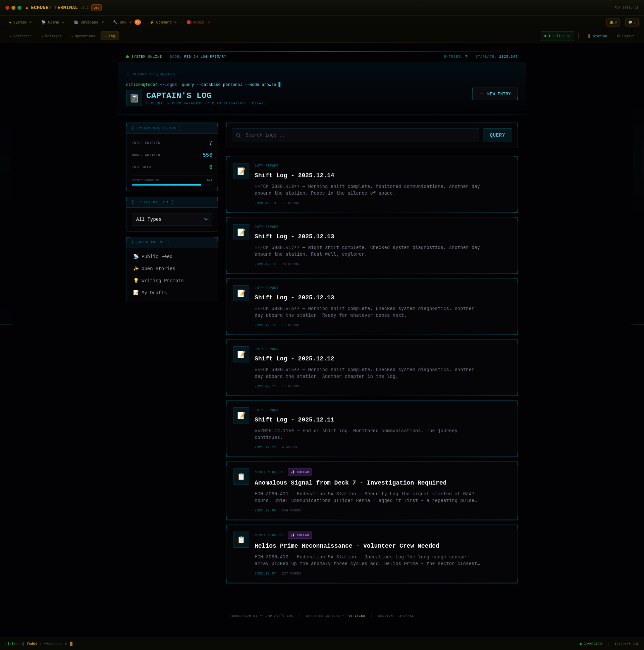Open My Drafts quick link
The image size is (644, 650).
pos(154,293)
